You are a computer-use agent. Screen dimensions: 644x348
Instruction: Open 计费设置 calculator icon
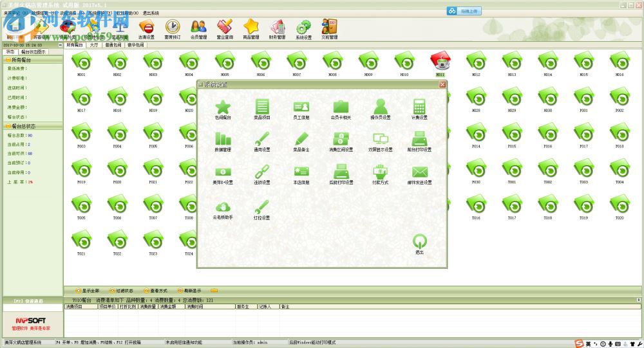(x=419, y=107)
